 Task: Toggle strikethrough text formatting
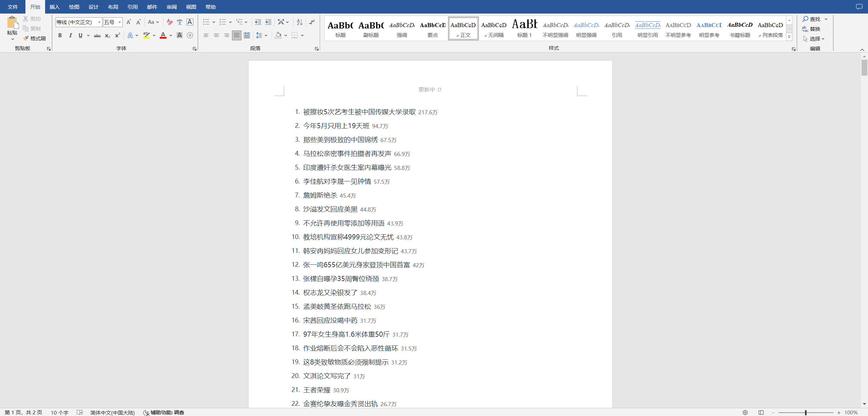[x=97, y=35]
